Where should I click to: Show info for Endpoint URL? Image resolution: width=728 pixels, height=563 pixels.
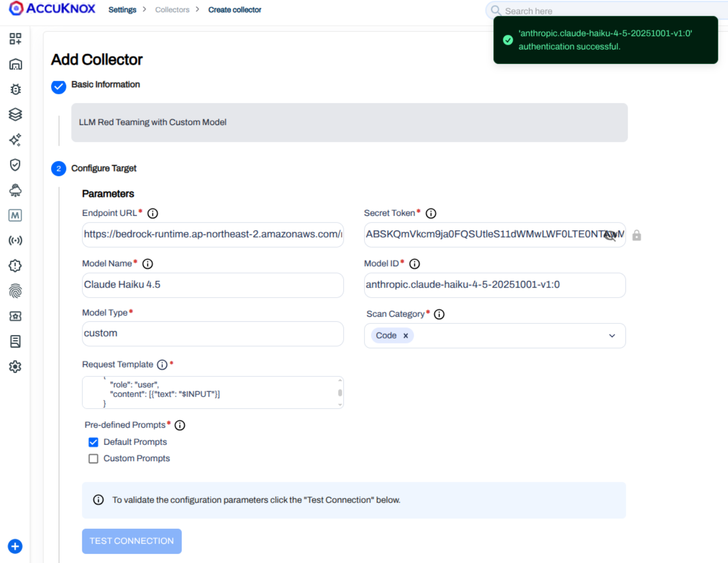click(152, 213)
